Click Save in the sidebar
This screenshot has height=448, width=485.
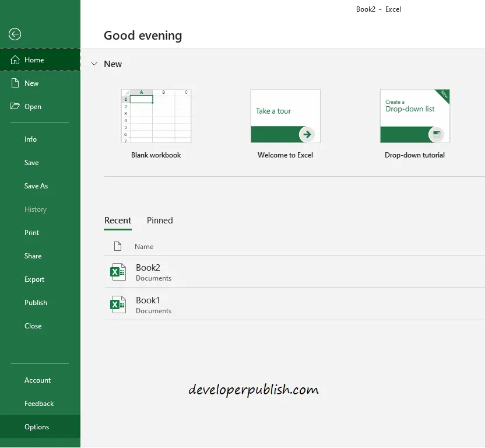[40, 163]
